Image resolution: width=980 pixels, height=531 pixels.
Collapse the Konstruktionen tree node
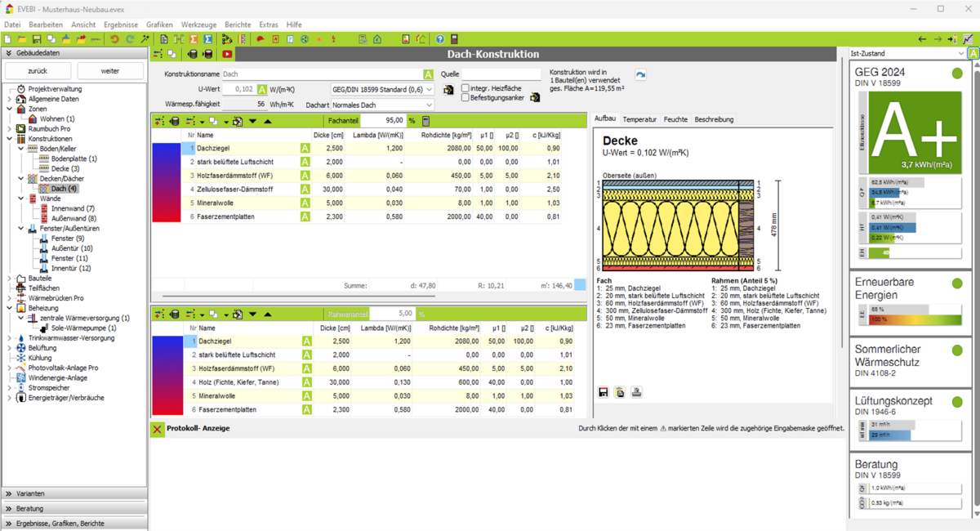[x=10, y=139]
